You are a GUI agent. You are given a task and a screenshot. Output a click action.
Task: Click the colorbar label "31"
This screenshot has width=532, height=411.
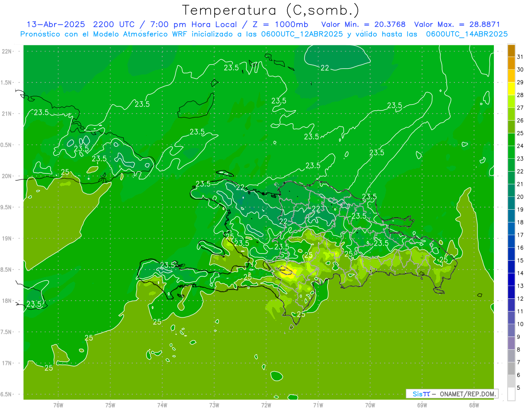520,57
